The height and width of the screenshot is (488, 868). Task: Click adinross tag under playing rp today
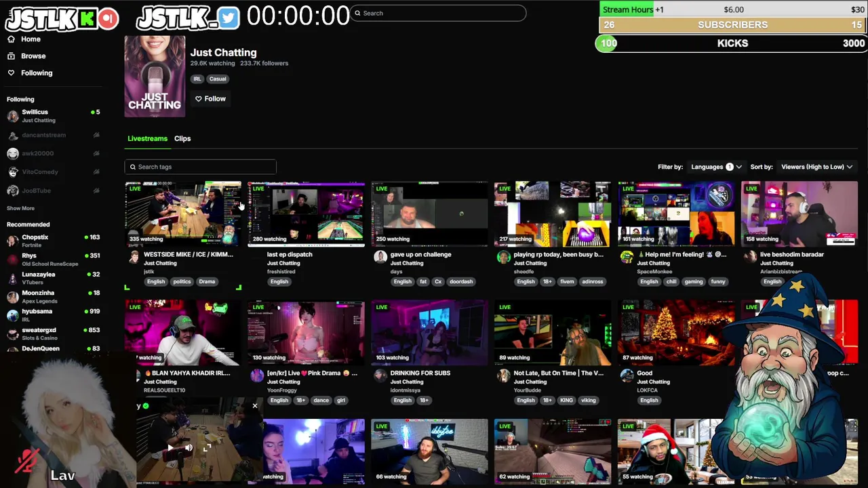[593, 281]
